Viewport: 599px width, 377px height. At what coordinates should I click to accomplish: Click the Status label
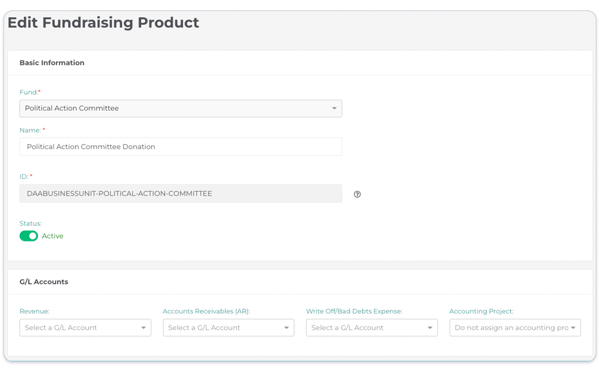31,223
